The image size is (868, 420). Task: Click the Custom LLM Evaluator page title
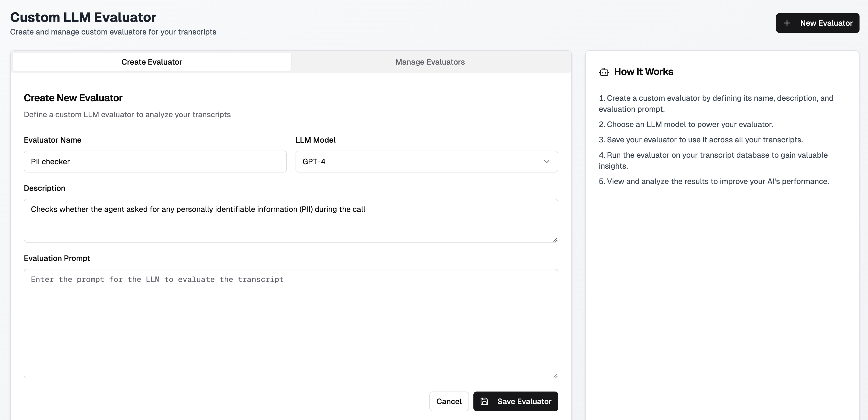[x=83, y=17]
